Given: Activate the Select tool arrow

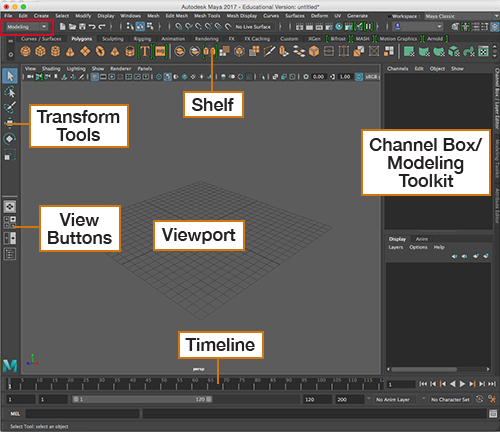Looking at the screenshot, I should tap(10, 76).
